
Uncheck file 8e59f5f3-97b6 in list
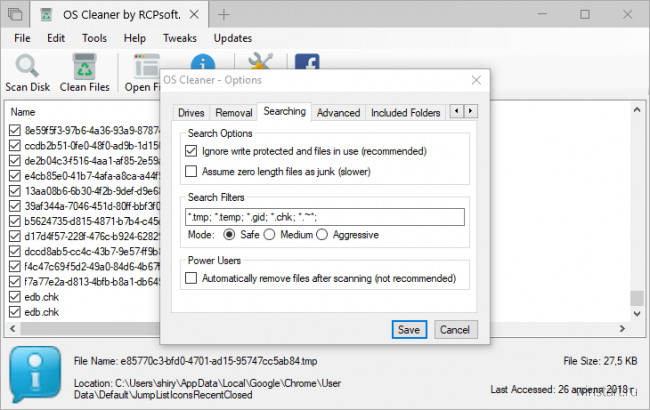(15, 131)
